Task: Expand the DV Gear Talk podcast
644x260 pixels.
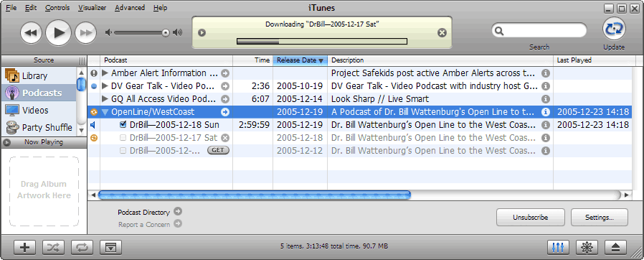Action: (105, 86)
